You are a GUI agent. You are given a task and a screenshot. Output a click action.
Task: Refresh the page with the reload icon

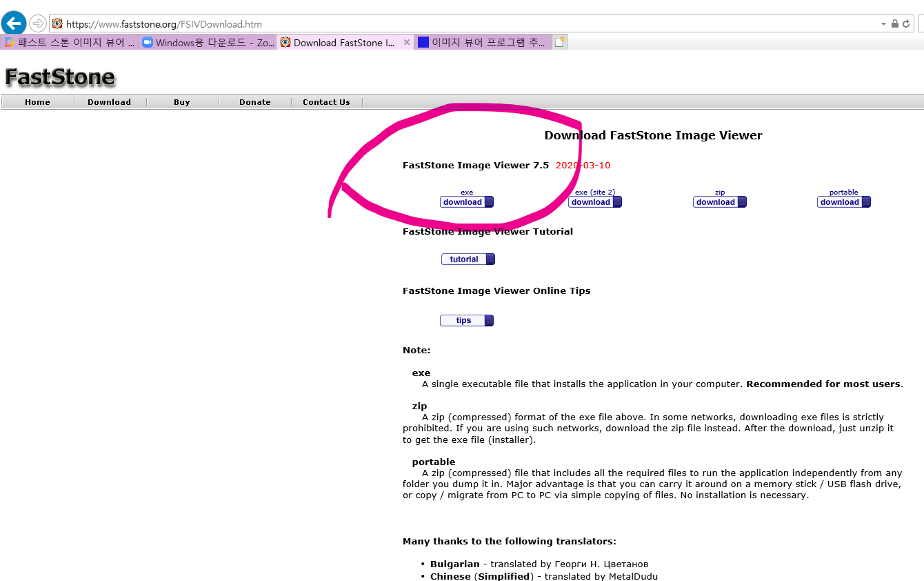pos(906,24)
